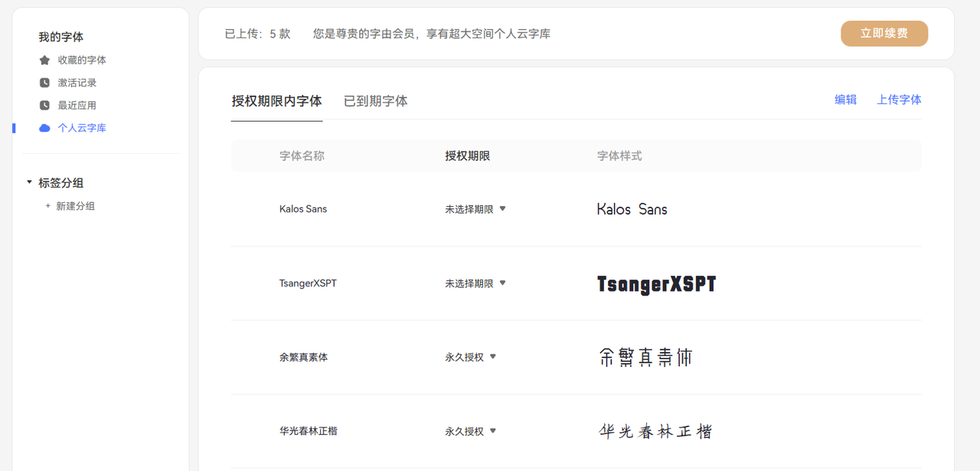The width and height of the screenshot is (980, 471).
Task: Click the 立即续费 renew button
Action: (884, 34)
